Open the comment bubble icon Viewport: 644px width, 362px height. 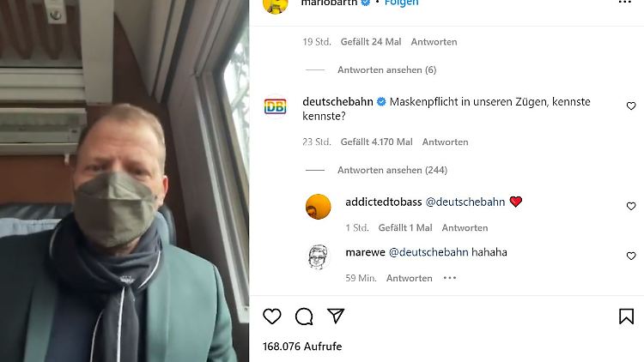click(304, 317)
